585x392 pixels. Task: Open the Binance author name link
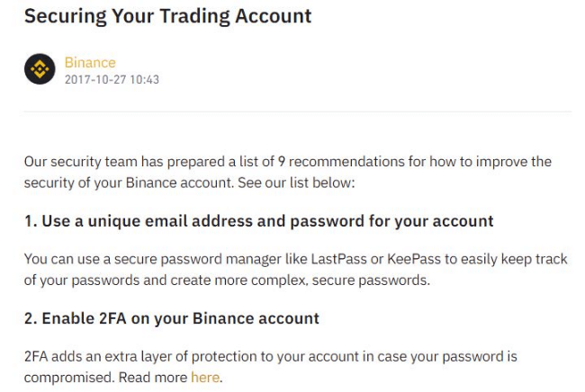click(x=90, y=62)
